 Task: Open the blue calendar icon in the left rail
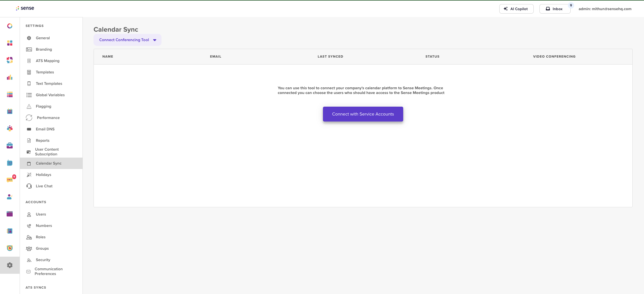tap(10, 111)
